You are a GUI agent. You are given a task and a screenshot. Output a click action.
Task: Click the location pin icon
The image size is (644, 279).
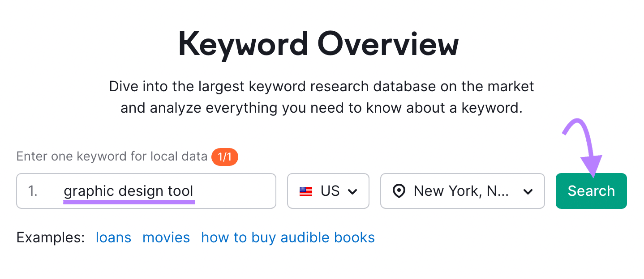click(398, 191)
